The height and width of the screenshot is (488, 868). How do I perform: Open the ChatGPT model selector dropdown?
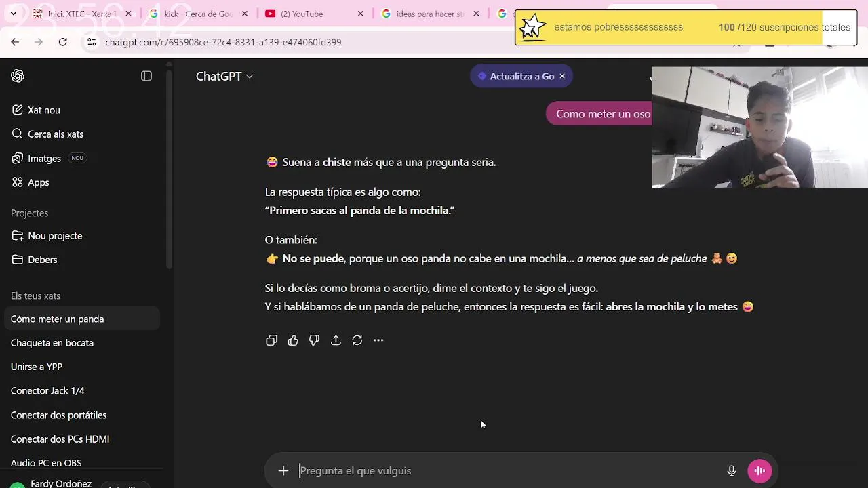pos(224,76)
